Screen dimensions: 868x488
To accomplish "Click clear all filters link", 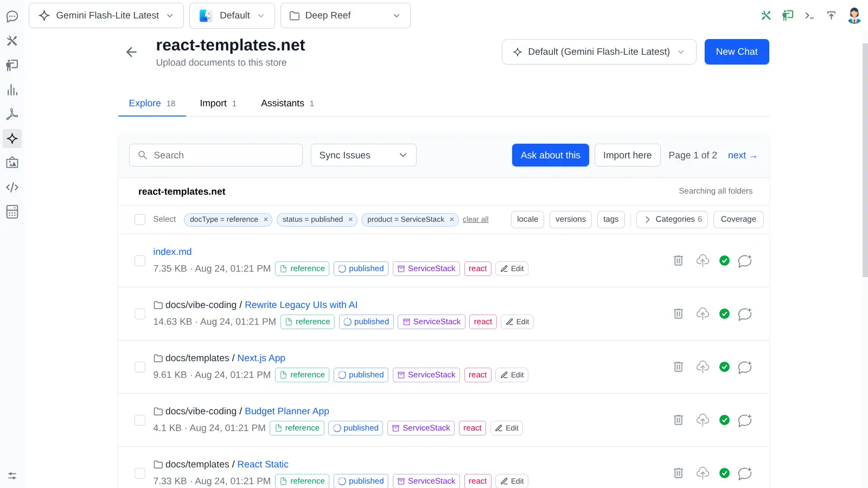I will (x=476, y=220).
